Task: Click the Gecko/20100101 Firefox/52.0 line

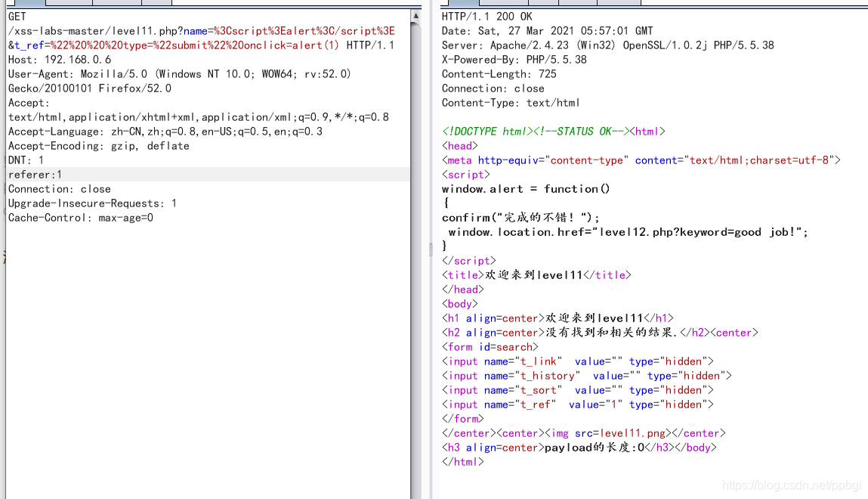Action: pyautogui.click(x=90, y=88)
